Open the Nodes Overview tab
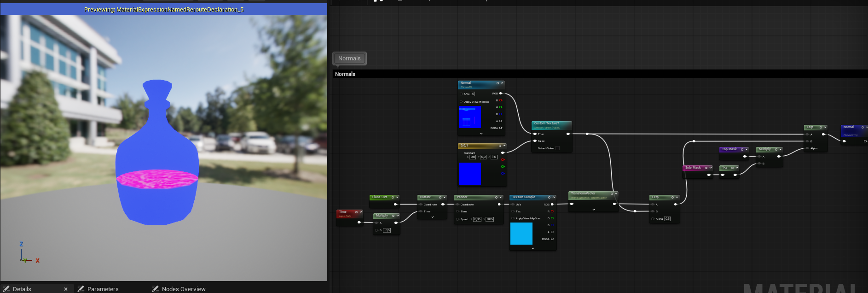 [184, 289]
